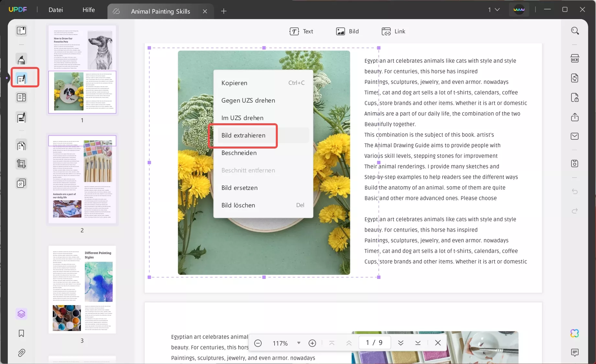Click the Link button in edit toolbar
596x364 pixels.
(393, 31)
